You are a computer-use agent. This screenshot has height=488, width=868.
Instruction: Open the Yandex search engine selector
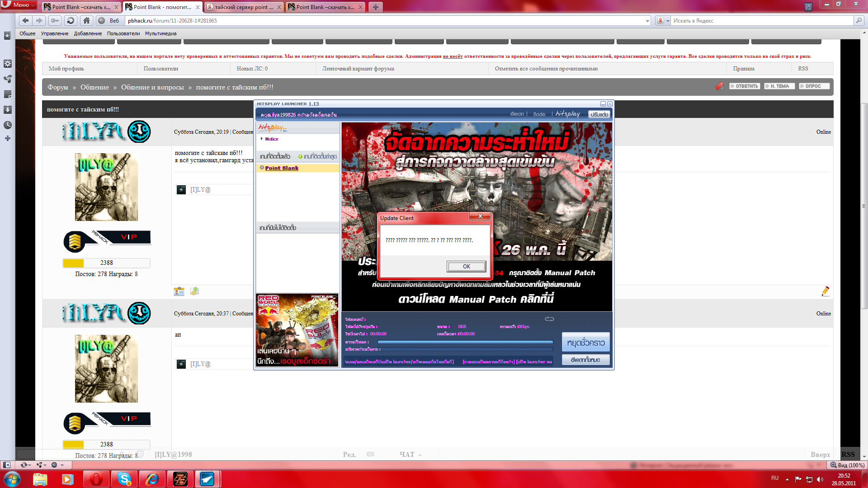663,21
